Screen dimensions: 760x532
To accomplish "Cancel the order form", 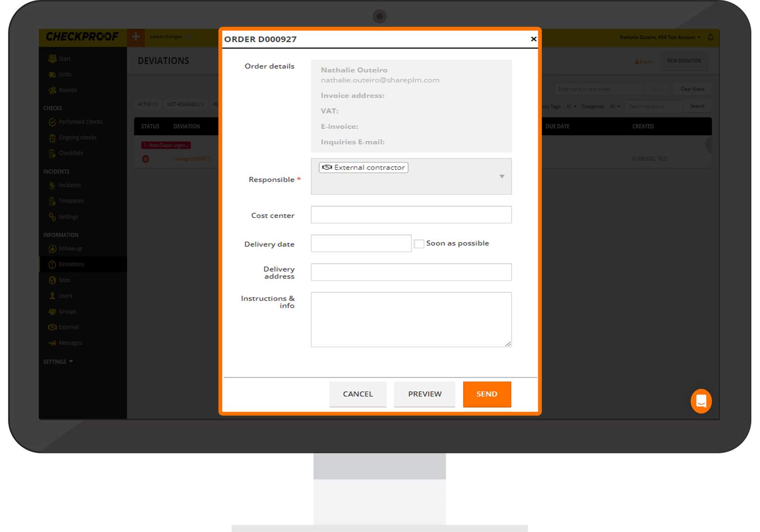I will [x=357, y=394].
